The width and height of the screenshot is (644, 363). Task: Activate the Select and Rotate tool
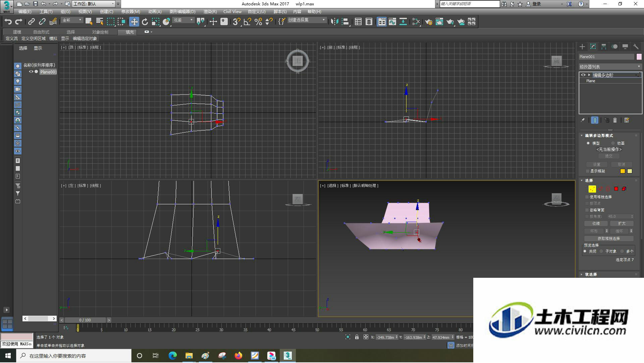click(145, 22)
